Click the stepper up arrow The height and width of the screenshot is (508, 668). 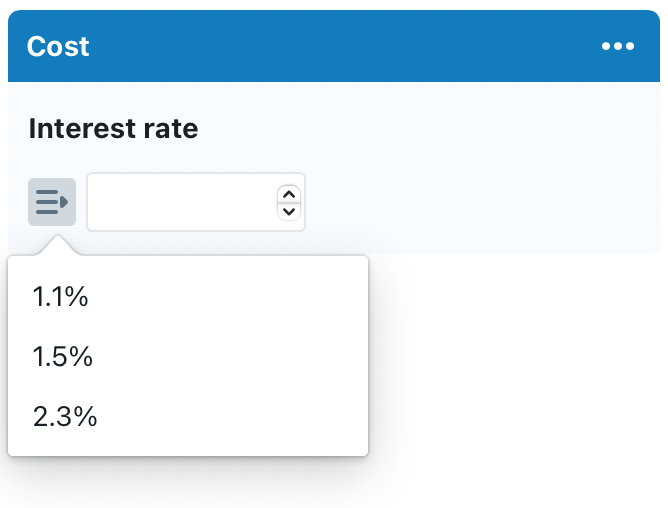click(x=289, y=193)
